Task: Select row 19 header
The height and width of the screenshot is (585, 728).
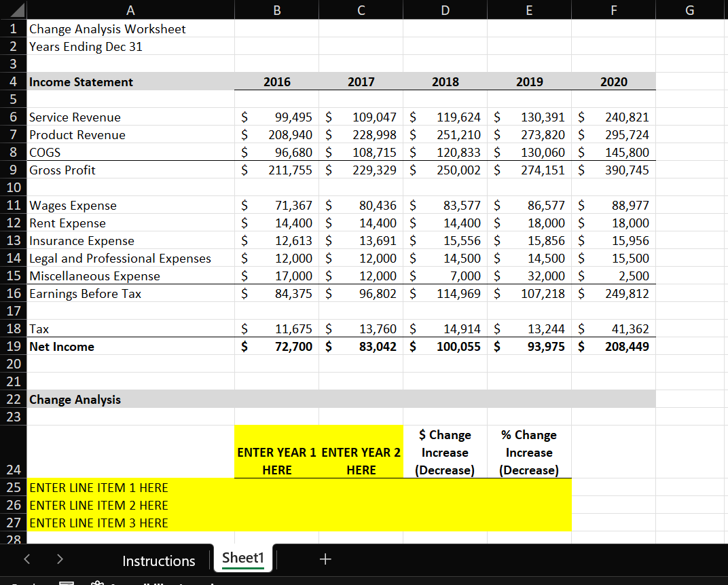Action: 14,346
